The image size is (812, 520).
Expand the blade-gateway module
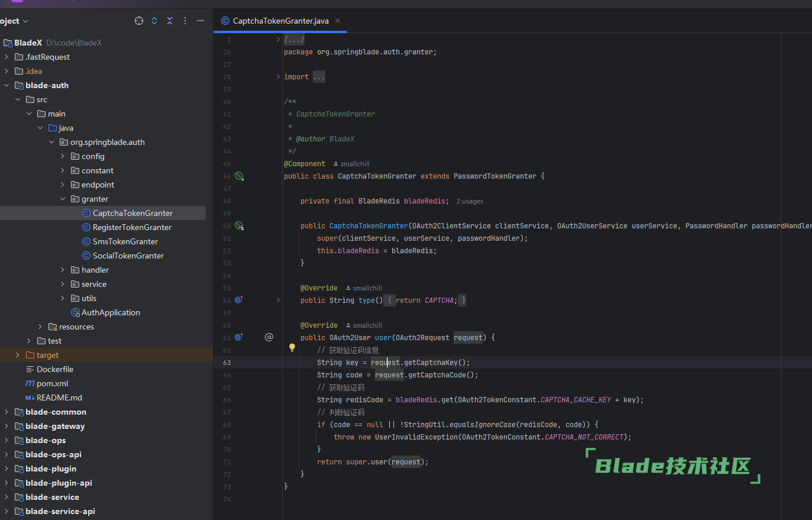pos(7,426)
